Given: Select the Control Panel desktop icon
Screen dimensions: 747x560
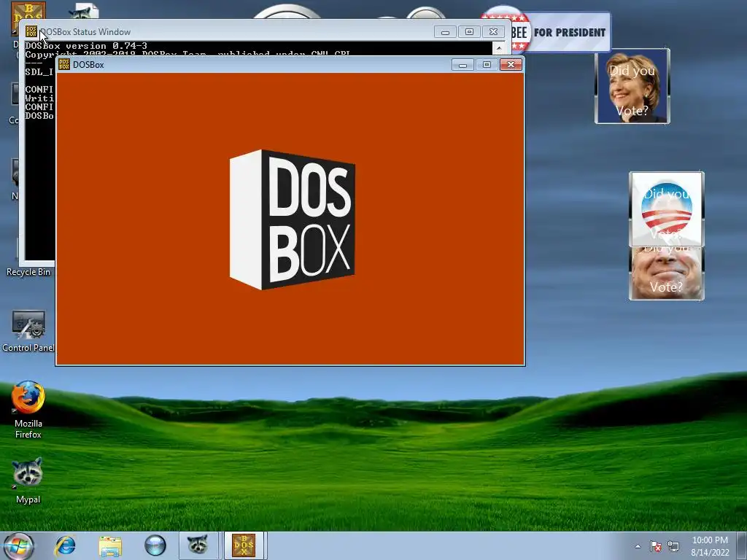Looking at the screenshot, I should click(x=28, y=331).
